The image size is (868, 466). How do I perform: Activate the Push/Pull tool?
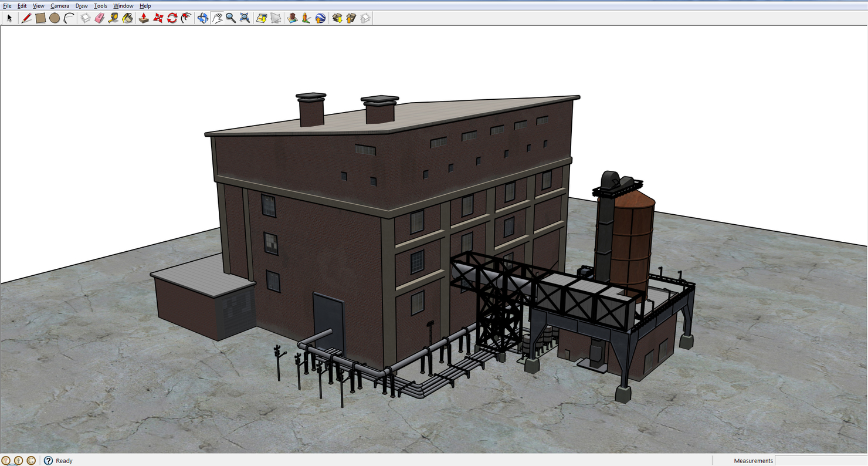coord(143,18)
